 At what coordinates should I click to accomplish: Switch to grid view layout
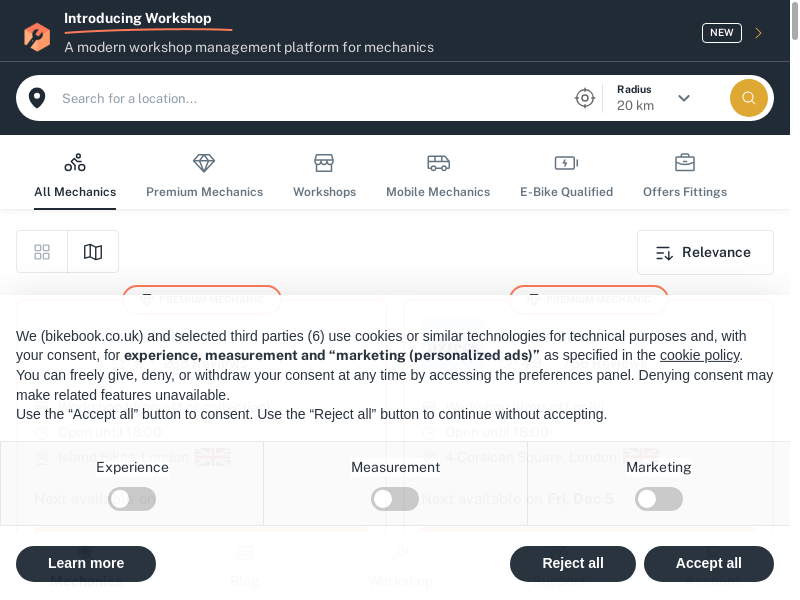[x=42, y=252]
